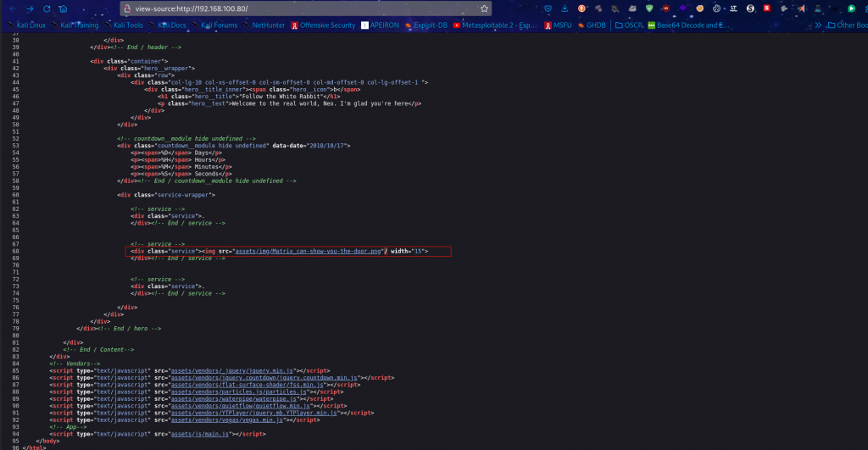
Task: Click the width="15" attribute text
Action: tap(408, 252)
